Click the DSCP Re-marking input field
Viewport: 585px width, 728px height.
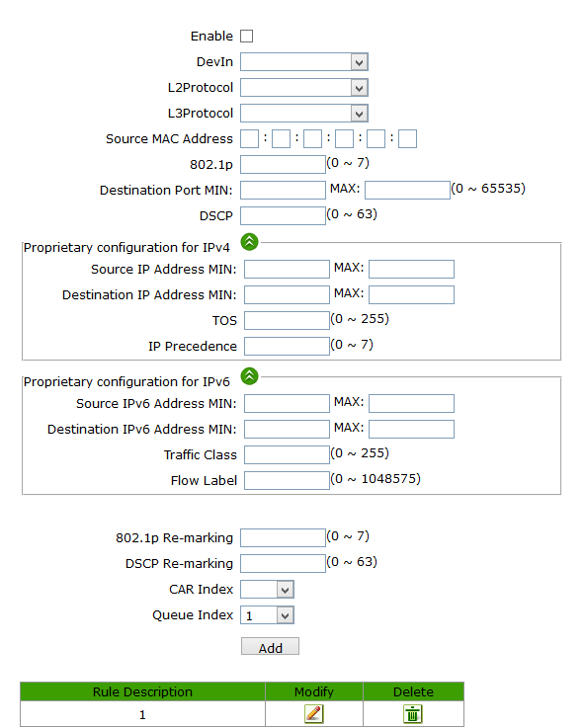pos(283,563)
